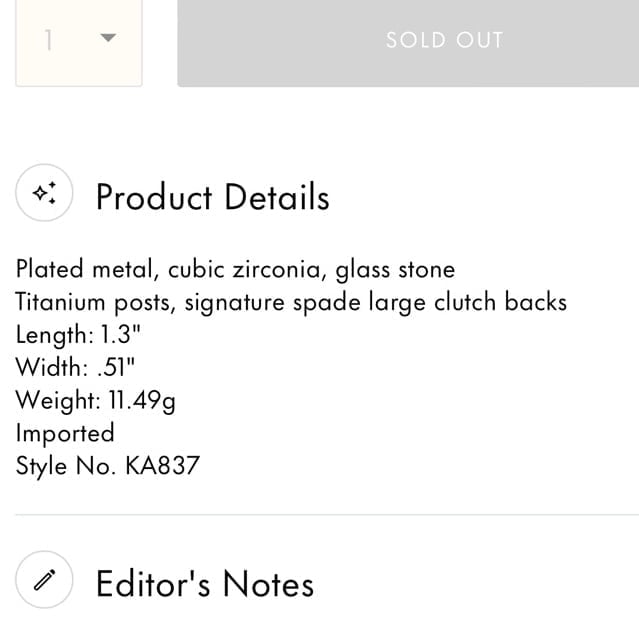Click the pencil icon beside Editor's Notes
The image size is (639, 639).
[44, 580]
